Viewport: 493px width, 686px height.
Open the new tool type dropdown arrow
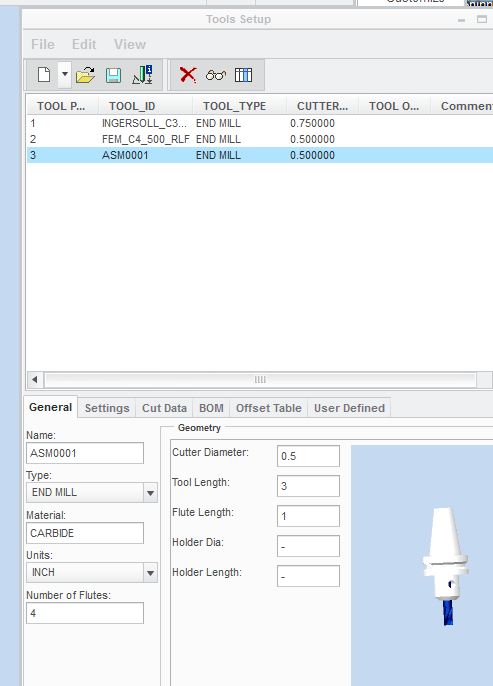65,74
